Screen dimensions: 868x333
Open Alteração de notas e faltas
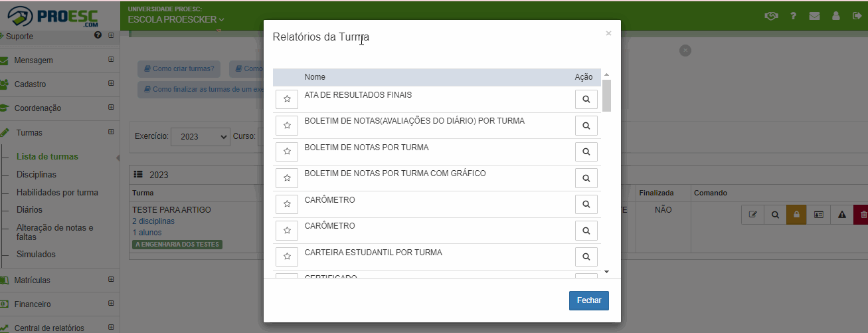55,232
